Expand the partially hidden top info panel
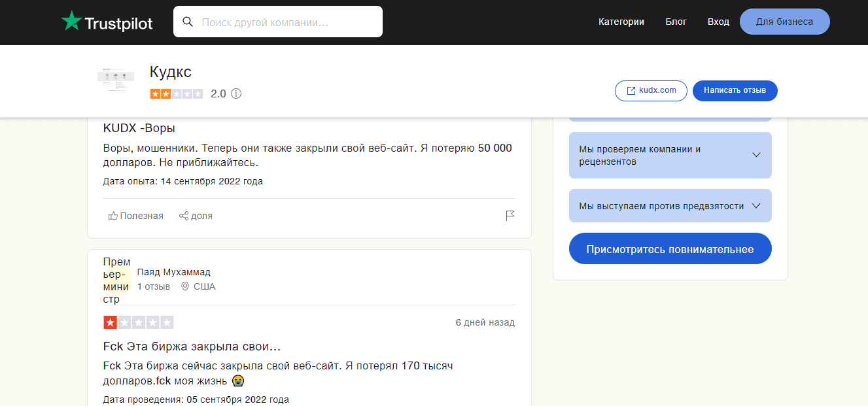Screen dimensions: 868x406 tap(670, 118)
